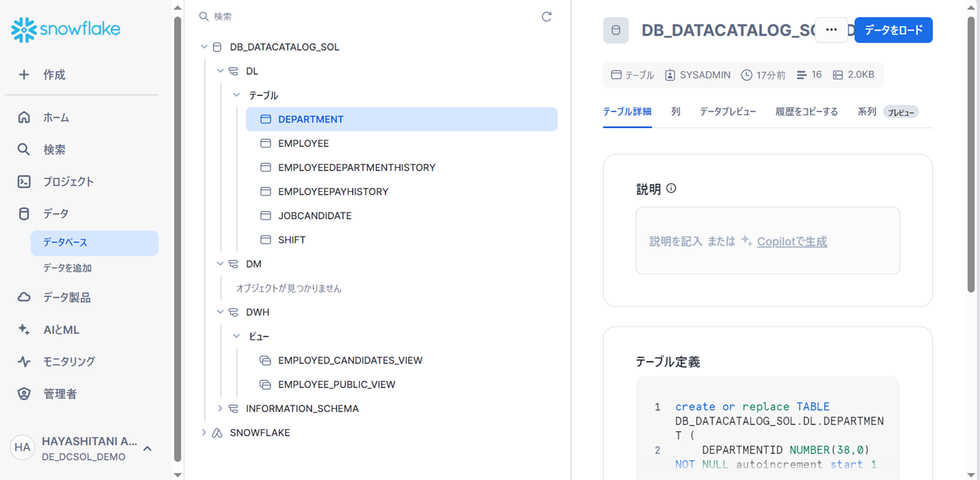Open the more options (…) button
The height and width of the screenshot is (480, 980).
click(831, 30)
